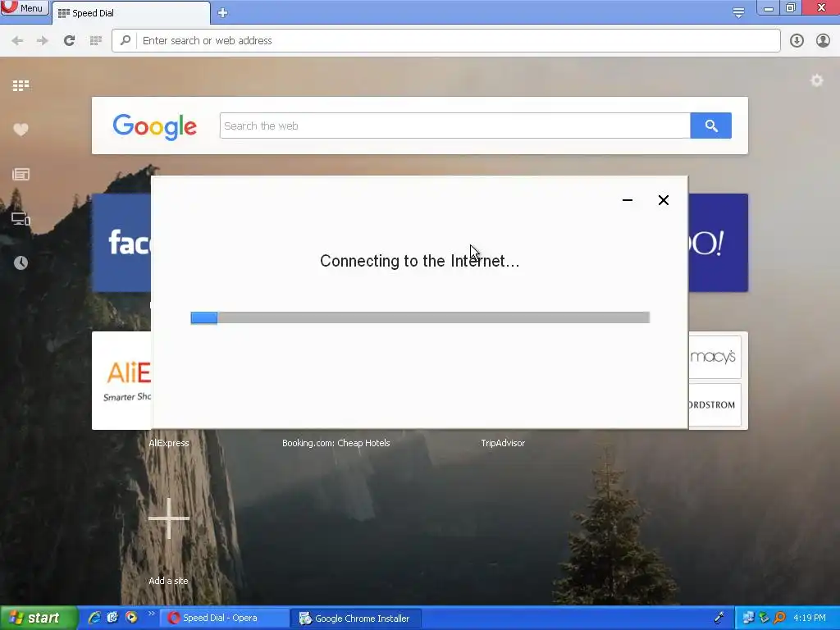
Task: Click the network tray icon
Action: tap(748, 619)
